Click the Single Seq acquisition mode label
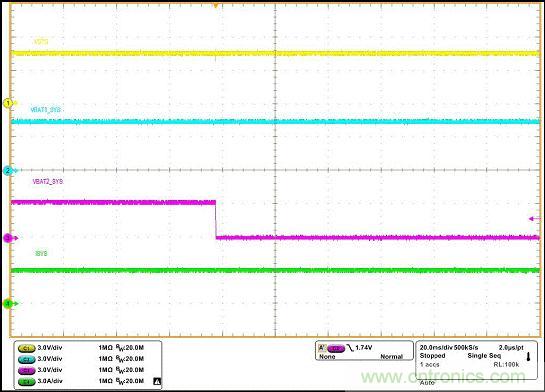Image resolution: width=545 pixels, height=392 pixels. (x=484, y=356)
